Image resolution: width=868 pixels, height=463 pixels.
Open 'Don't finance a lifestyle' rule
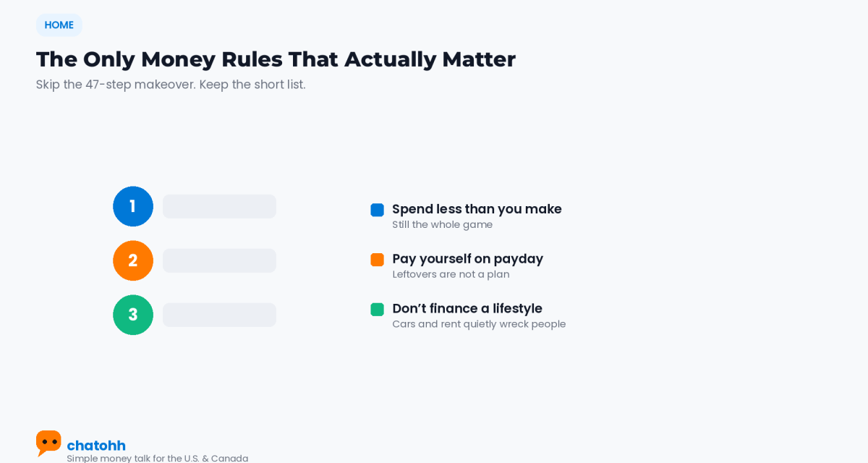click(467, 308)
